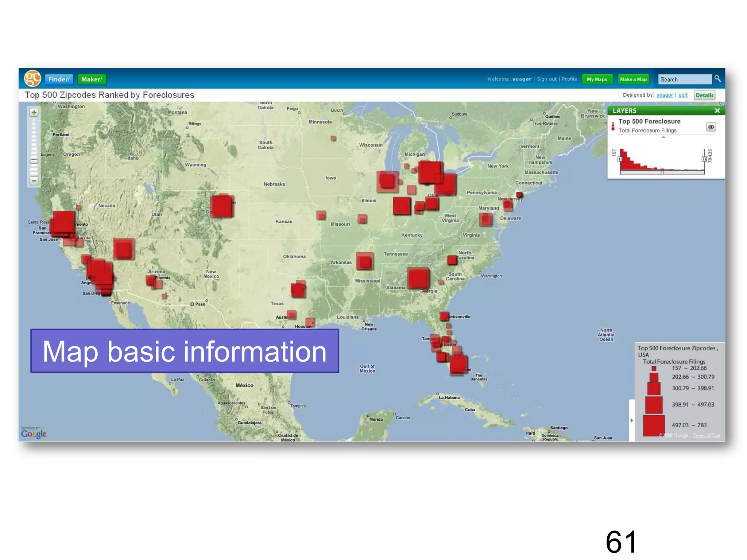This screenshot has width=747, height=560.
Task: Click the foreclosure marker near Miami
Action: (458, 364)
